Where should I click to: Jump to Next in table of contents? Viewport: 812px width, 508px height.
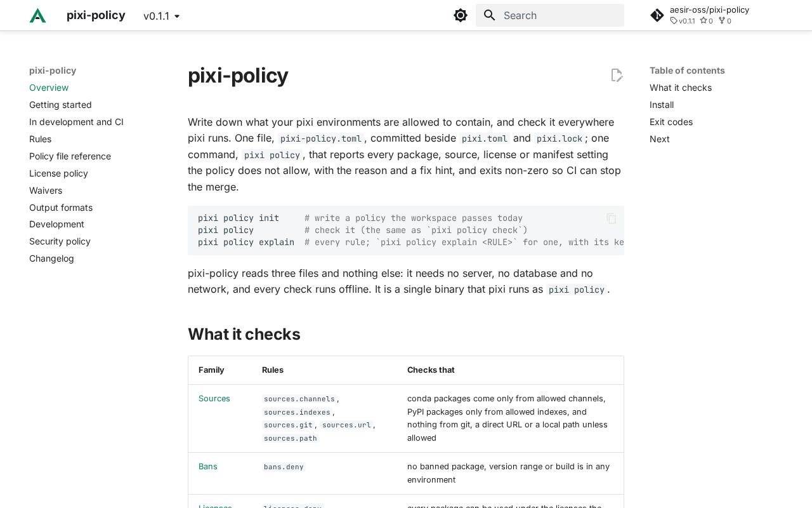(660, 139)
